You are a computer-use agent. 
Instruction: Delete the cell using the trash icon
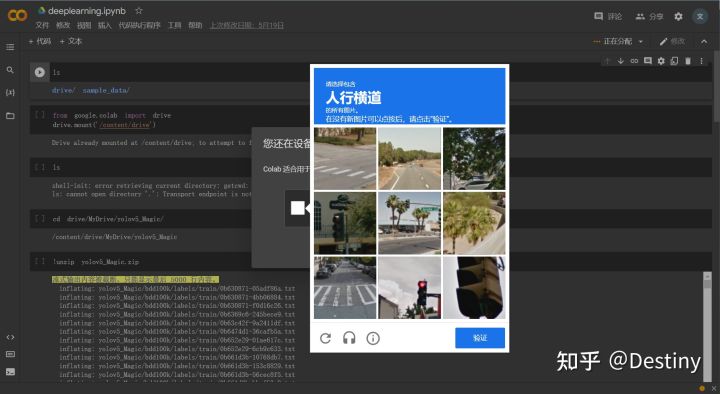pyautogui.click(x=687, y=61)
